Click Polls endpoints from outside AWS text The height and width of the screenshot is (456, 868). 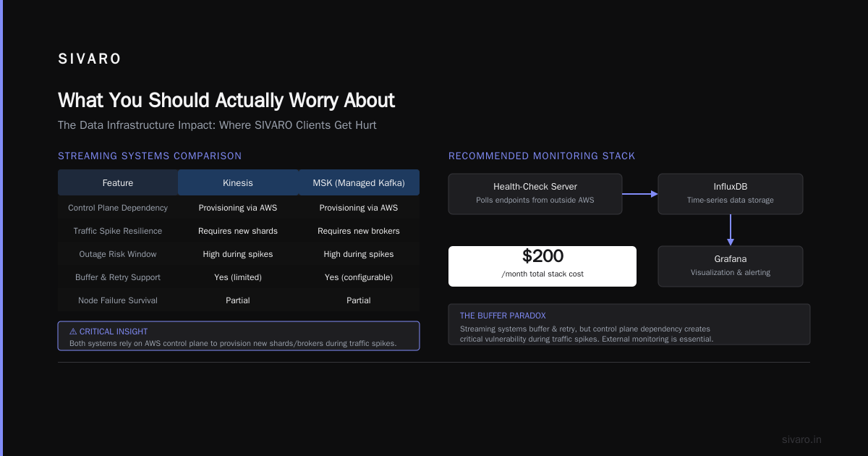click(x=535, y=200)
